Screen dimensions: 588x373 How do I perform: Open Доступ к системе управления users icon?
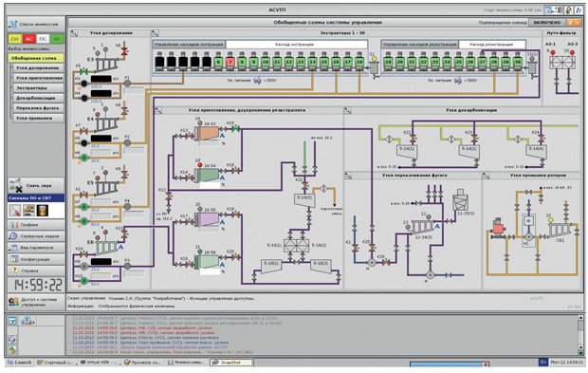[x=36, y=302]
